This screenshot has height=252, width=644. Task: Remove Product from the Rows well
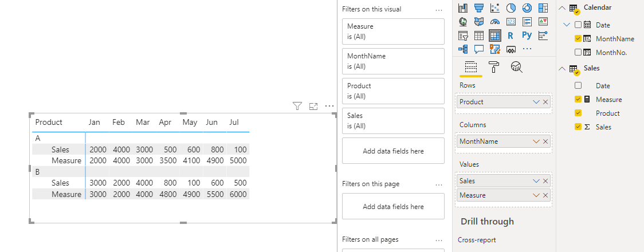point(545,102)
